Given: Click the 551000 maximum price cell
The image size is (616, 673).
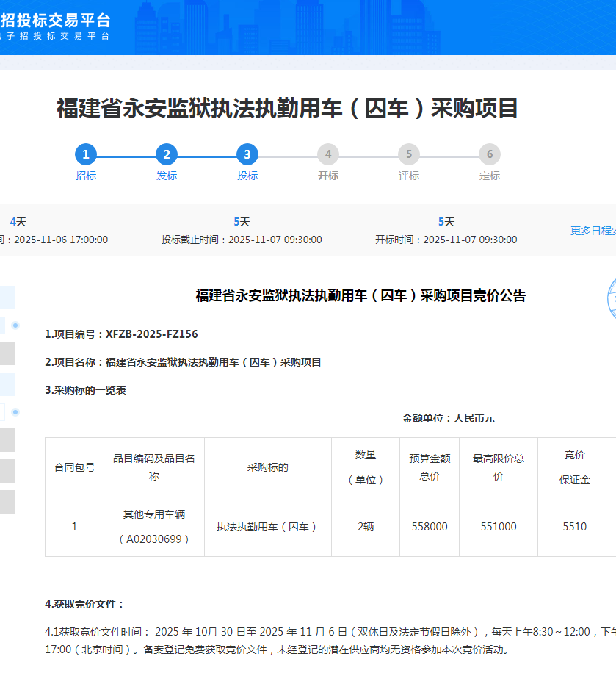Looking at the screenshot, I should (x=499, y=527).
